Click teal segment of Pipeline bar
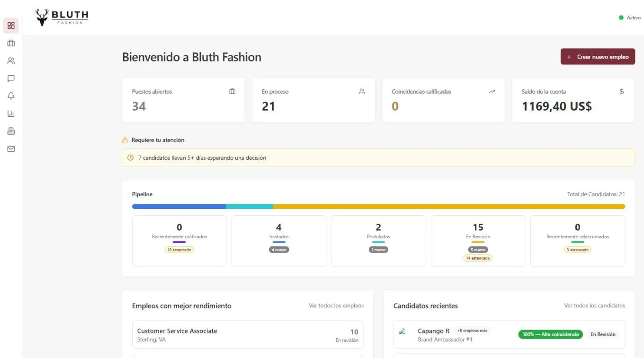 (x=250, y=207)
